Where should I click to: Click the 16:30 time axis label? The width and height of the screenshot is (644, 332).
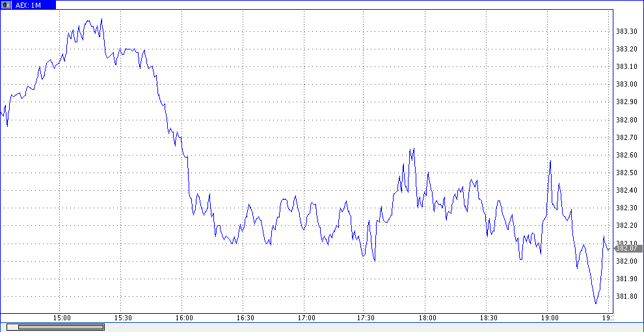245,318
